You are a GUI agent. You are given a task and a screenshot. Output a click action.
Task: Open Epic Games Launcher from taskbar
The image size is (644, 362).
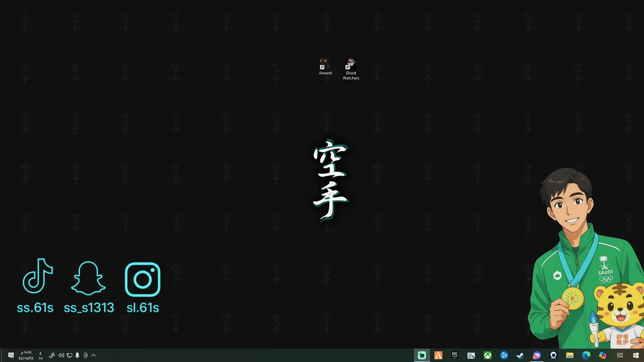(455, 355)
